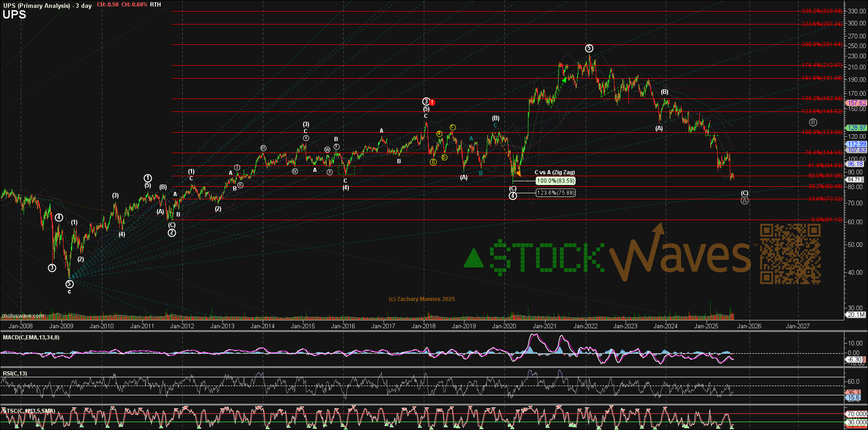Viewport: 868px width, 430px height.
Task: Click the StockWaves QR code
Action: [x=790, y=254]
